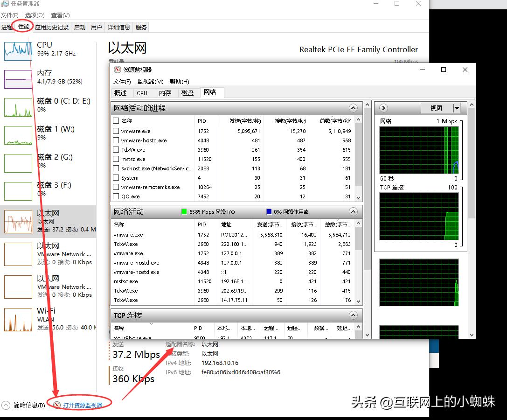The height and width of the screenshot is (420, 507).
Task: Click the 视图 view button
Action: coord(437,108)
